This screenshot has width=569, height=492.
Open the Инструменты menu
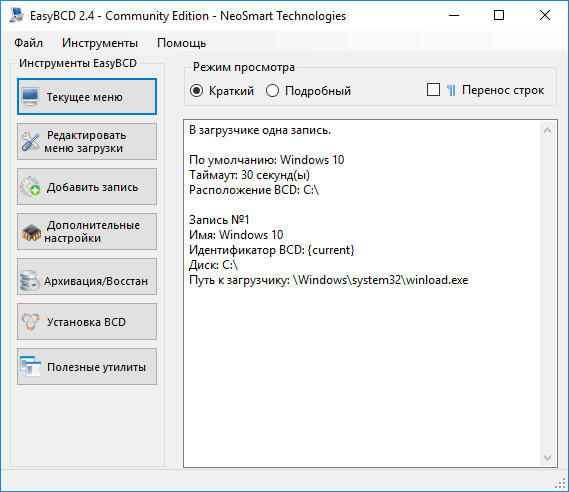pos(100,43)
